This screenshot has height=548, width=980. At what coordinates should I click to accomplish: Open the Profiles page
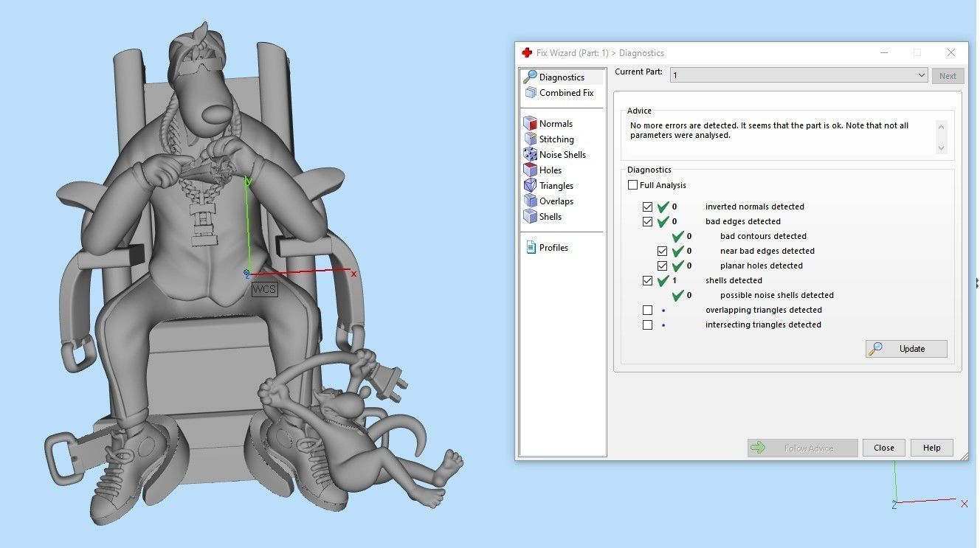(x=553, y=248)
